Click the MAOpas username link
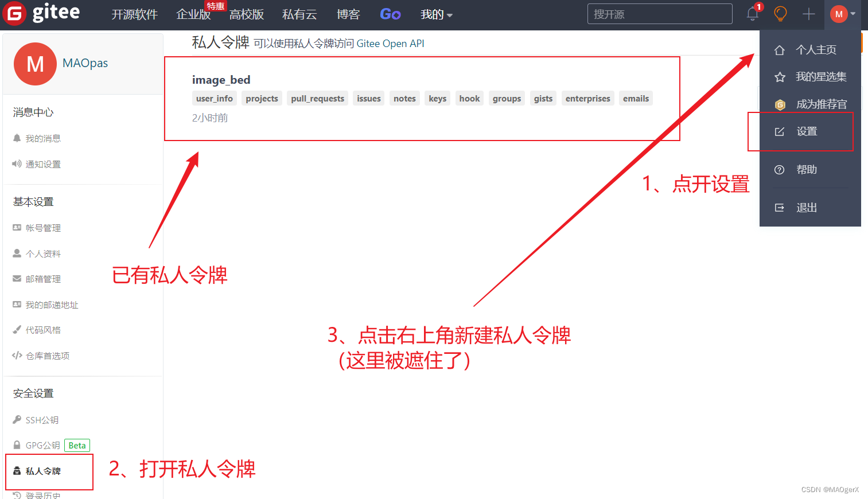The image size is (868, 499). pyautogui.click(x=85, y=63)
